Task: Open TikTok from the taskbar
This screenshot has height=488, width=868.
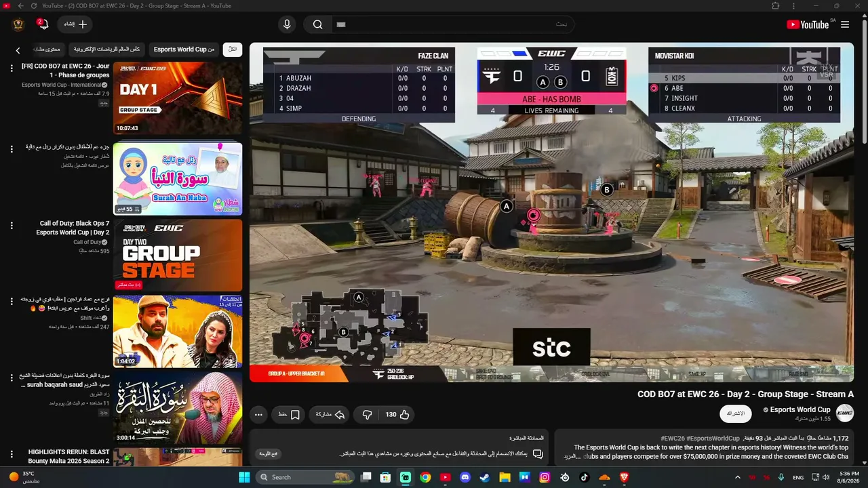Action: click(585, 477)
